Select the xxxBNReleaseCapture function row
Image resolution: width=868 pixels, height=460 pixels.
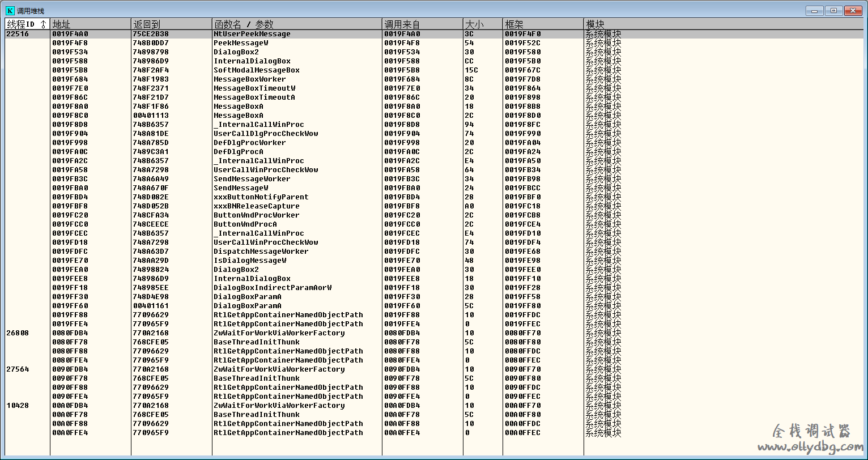coord(257,206)
